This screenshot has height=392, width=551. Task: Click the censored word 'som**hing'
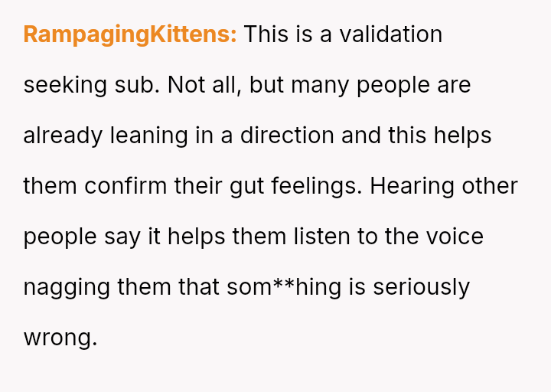pos(284,288)
